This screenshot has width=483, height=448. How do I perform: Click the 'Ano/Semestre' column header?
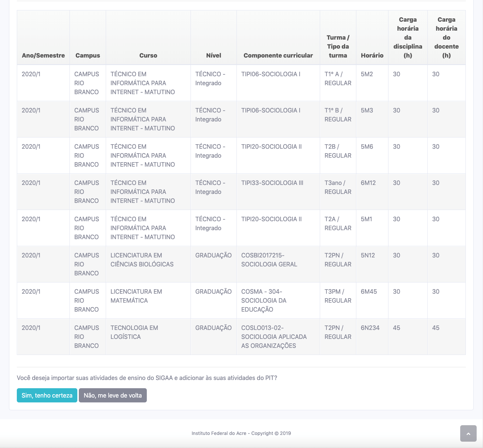43,55
